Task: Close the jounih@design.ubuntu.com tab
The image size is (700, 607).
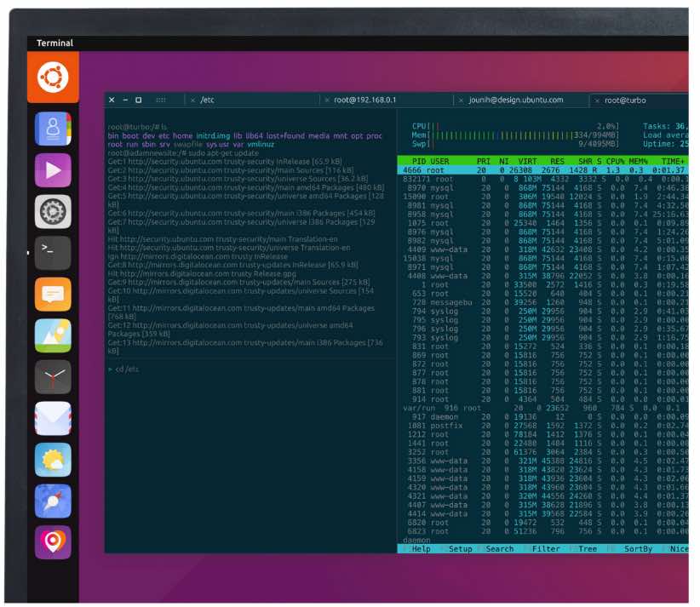Action: pos(462,100)
